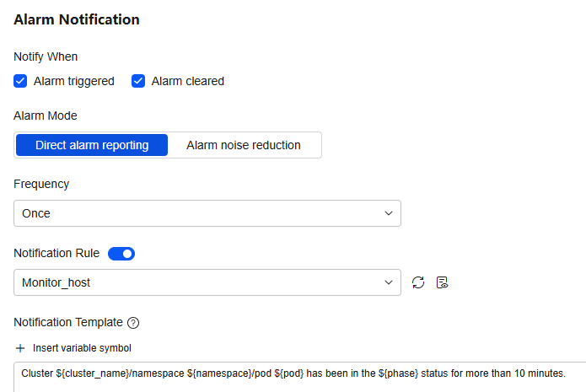Click inside the notification template text area
Image resolution: width=586 pixels, height=392 pixels.
tap(299, 377)
